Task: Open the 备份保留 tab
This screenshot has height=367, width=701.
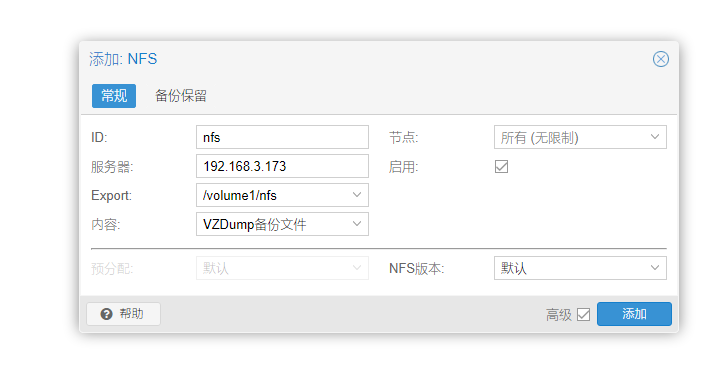Action: 181,96
